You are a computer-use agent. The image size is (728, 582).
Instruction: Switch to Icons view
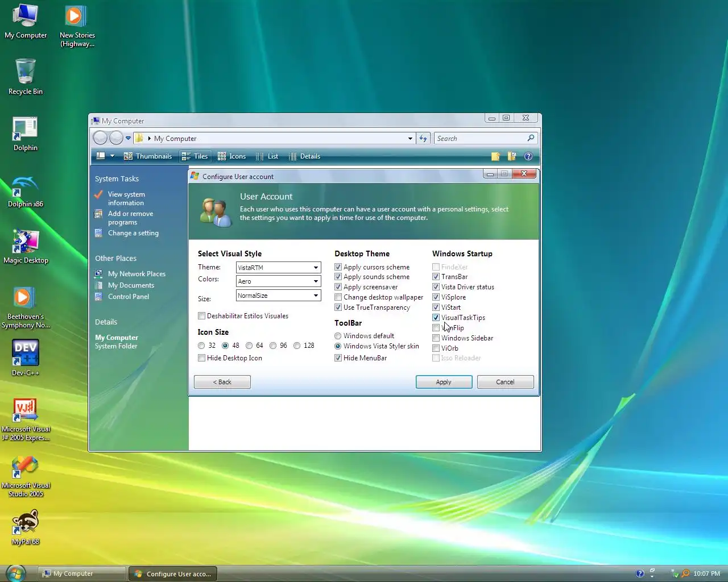coord(232,156)
